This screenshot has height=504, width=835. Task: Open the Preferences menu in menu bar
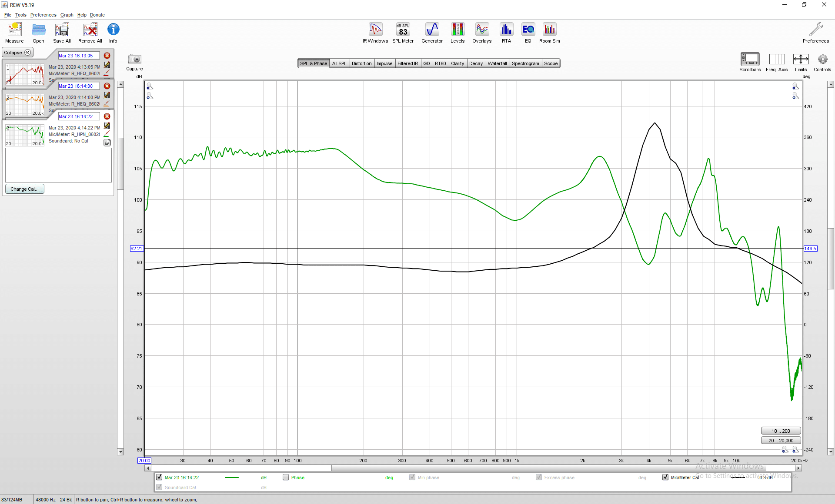click(43, 15)
